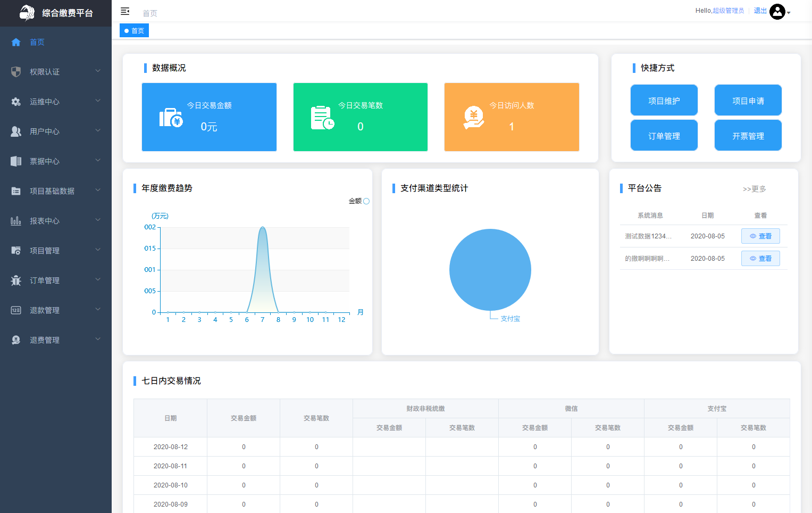Click the yen hand icon in 今日访问人数 card

(x=473, y=118)
